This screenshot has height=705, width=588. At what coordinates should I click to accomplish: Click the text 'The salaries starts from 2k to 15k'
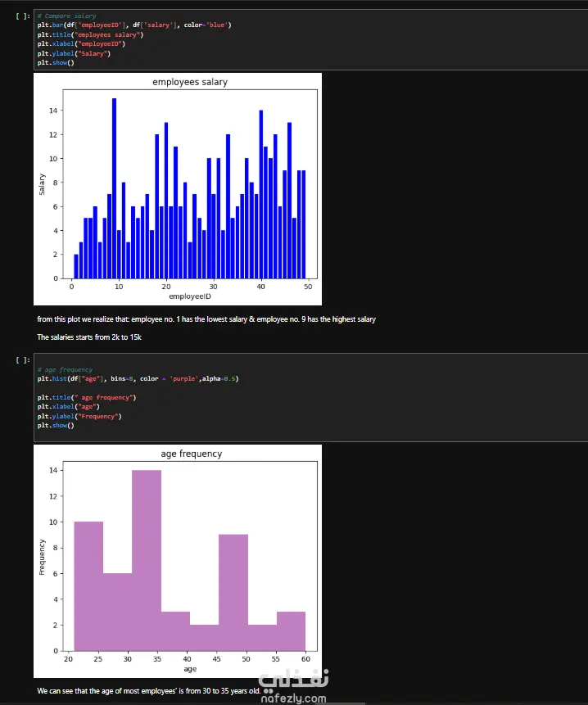click(89, 337)
